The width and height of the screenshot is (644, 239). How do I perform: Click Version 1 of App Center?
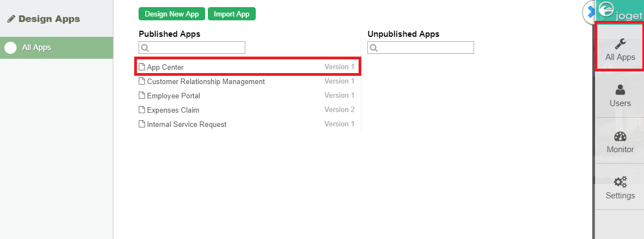point(339,67)
